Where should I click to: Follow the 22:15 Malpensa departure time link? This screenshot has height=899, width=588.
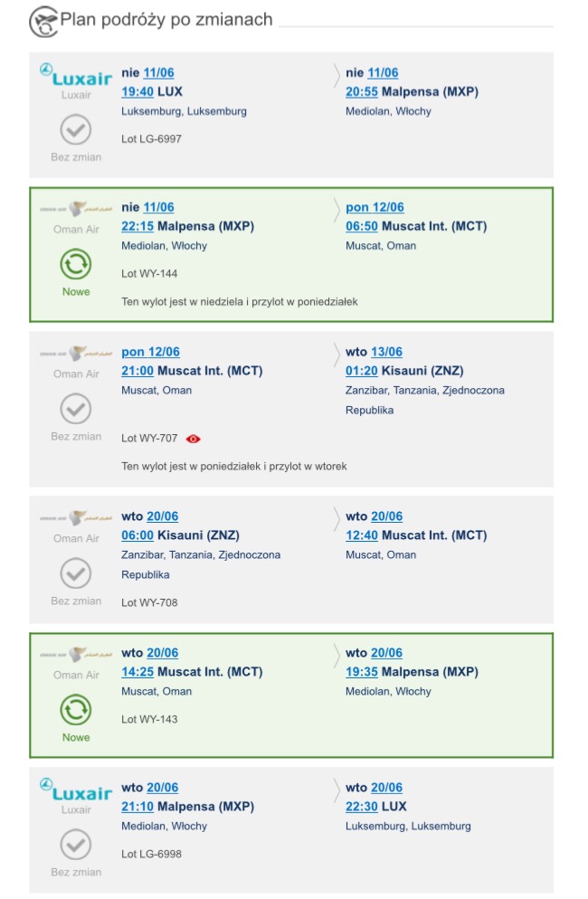tap(138, 226)
